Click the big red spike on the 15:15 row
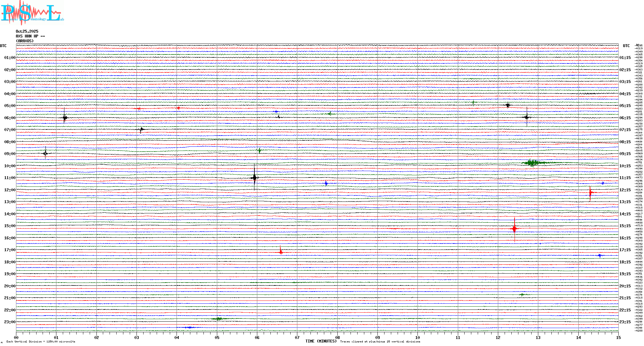 (x=515, y=229)
